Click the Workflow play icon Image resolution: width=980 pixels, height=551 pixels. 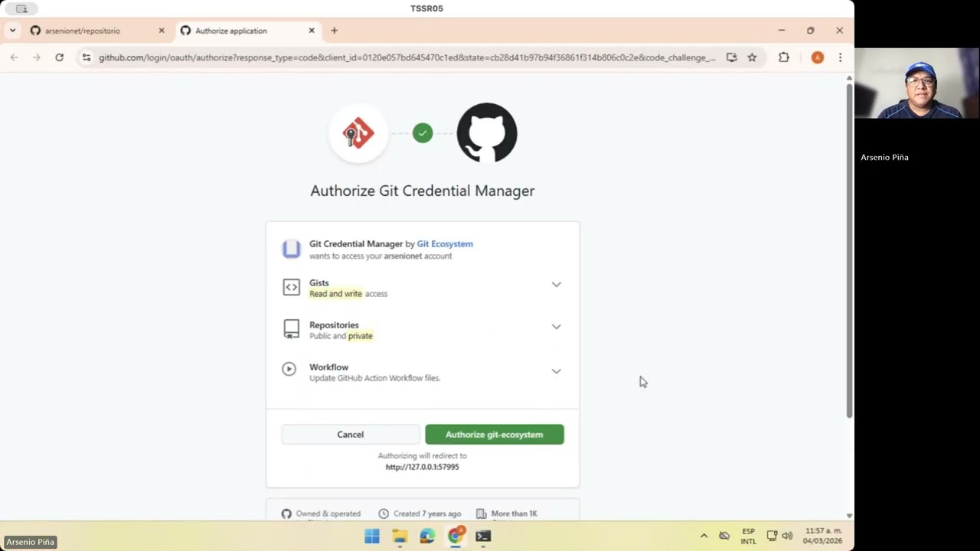[x=289, y=369]
